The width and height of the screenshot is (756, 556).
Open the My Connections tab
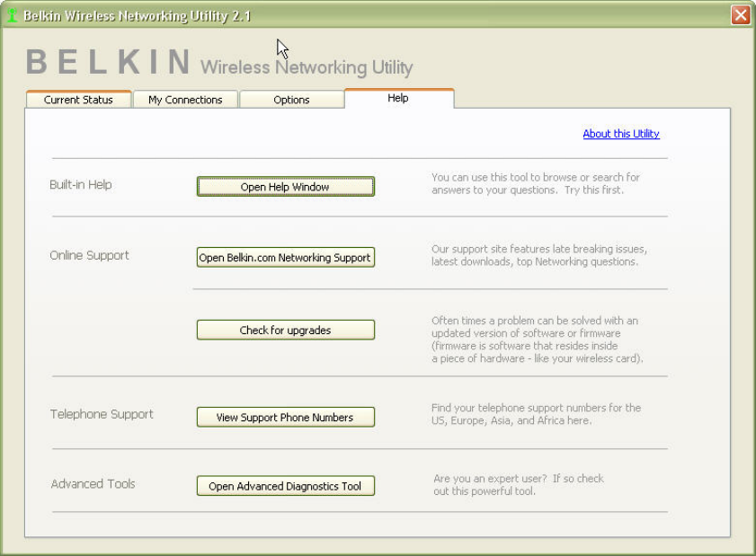[185, 99]
